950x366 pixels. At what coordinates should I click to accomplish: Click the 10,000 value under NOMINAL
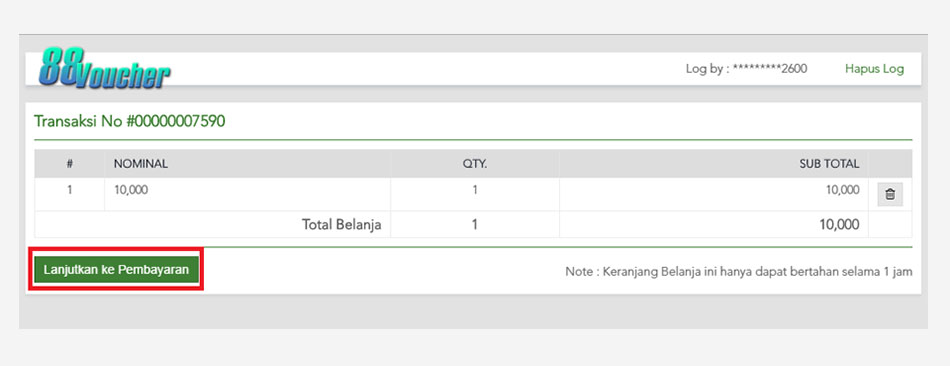tap(131, 190)
